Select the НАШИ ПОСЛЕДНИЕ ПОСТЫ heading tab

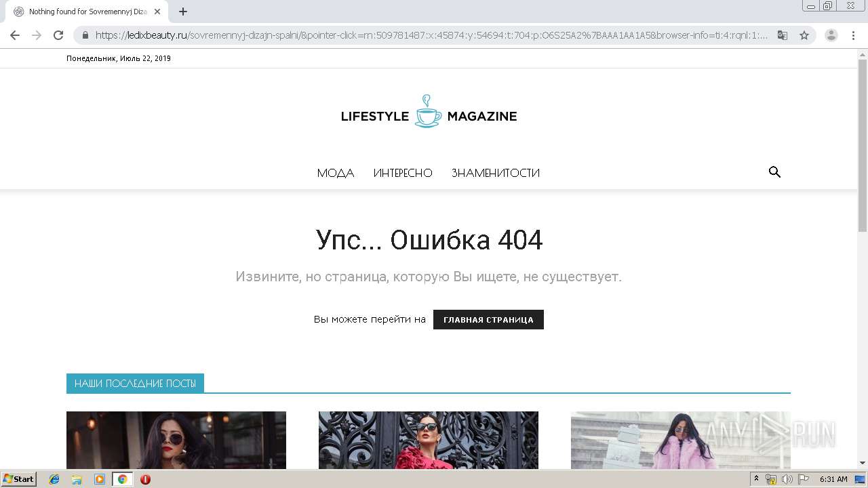pos(135,383)
